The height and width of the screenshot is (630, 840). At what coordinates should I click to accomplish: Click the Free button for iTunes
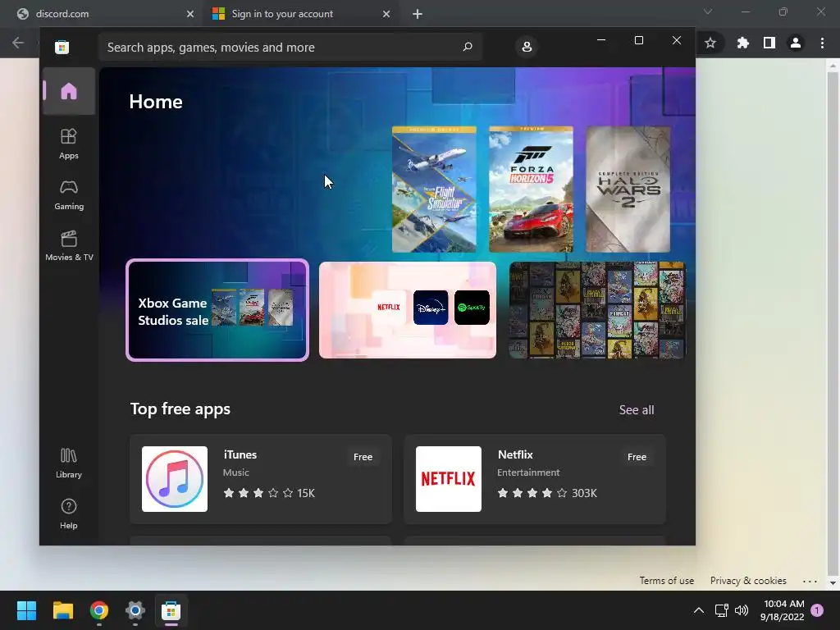363,457
